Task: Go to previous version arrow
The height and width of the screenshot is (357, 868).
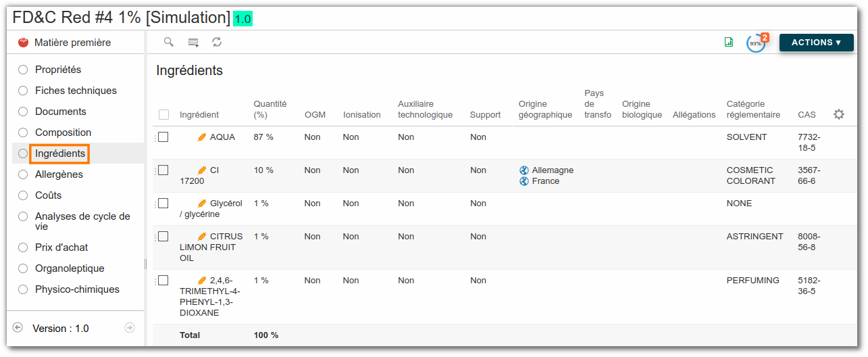Action: [18, 327]
